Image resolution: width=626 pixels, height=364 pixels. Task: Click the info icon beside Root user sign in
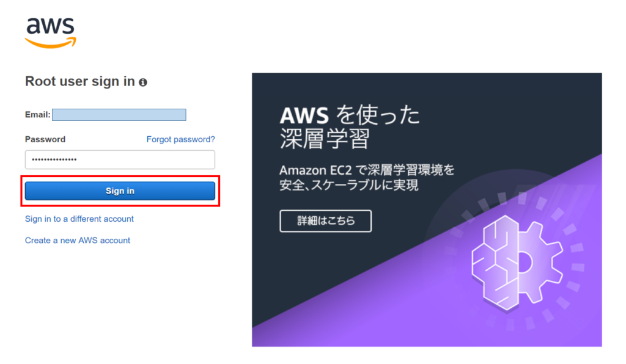pyautogui.click(x=143, y=82)
